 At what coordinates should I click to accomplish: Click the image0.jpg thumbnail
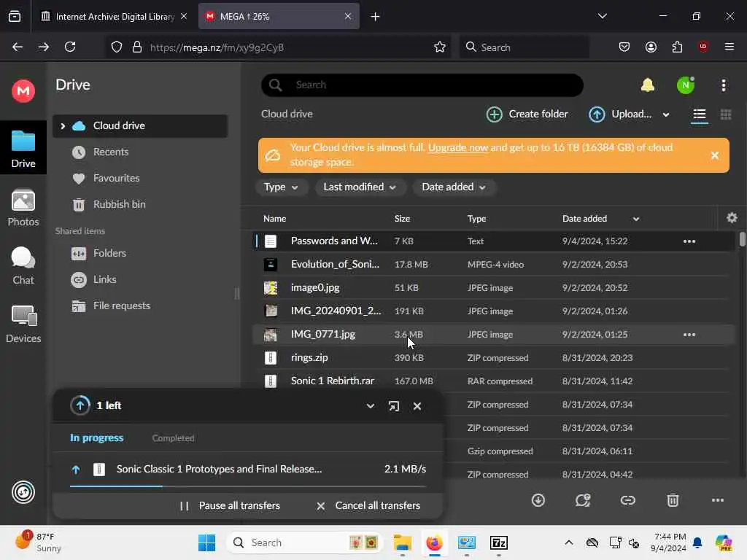tap(270, 287)
